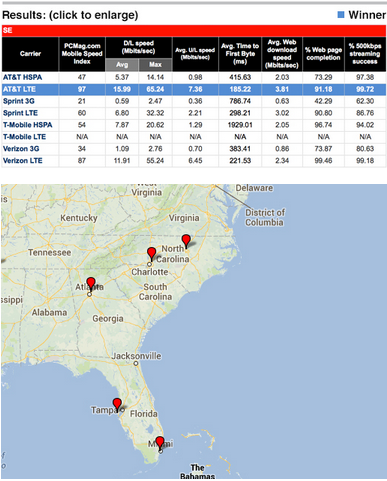Open the Verizon 3G carrier link
The height and width of the screenshot is (481, 387).
21,149
